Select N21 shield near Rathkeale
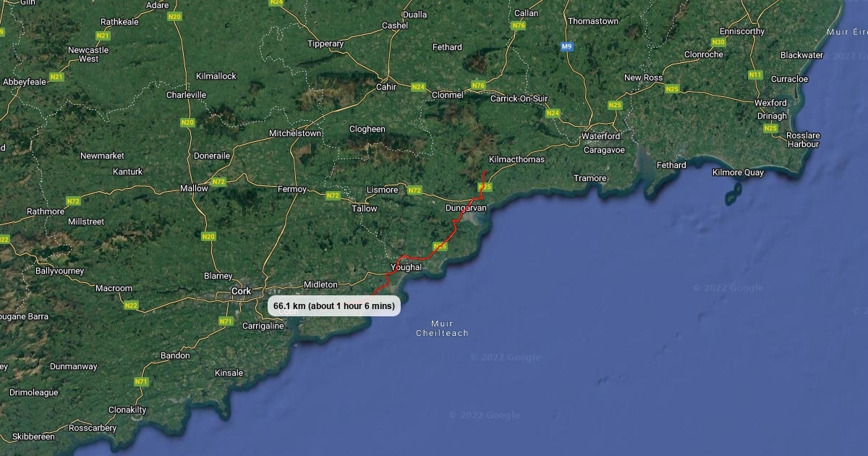This screenshot has height=456, width=868. (x=103, y=35)
